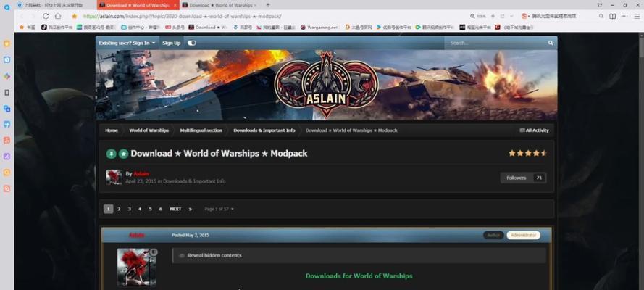Click the green featured star badge
This screenshot has height=290, width=644.
pyautogui.click(x=124, y=154)
